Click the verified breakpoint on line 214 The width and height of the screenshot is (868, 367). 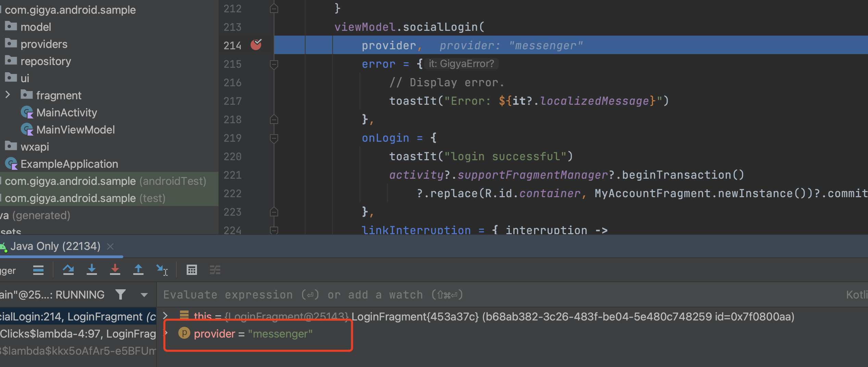[x=256, y=45]
